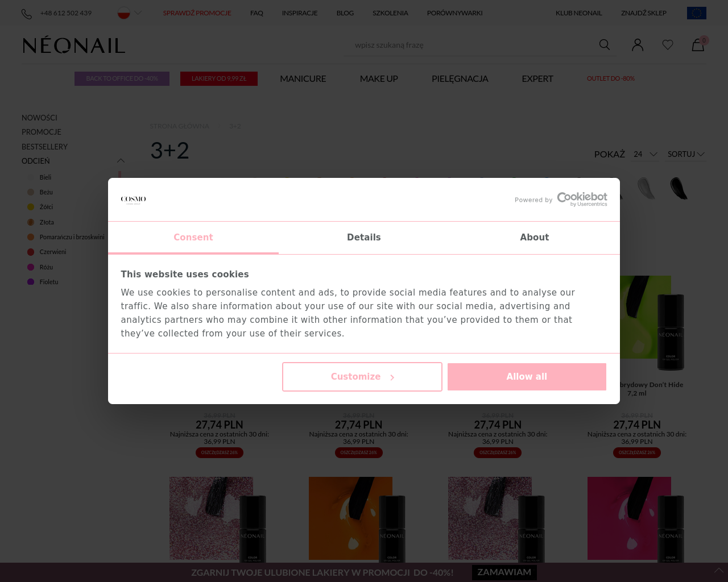The width and height of the screenshot is (728, 582).
Task: Open the Pokaż 24 items dropdown
Action: click(645, 154)
